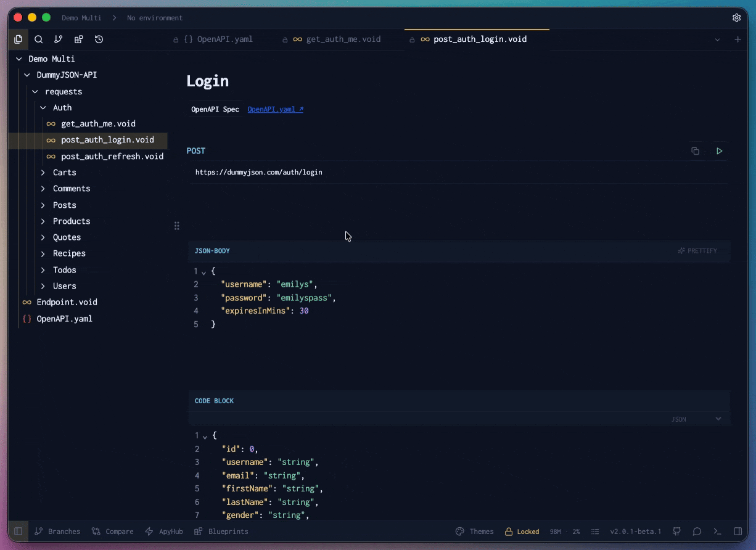This screenshot has width=756, height=550.
Task: Open the search panel icon
Action: pos(38,39)
